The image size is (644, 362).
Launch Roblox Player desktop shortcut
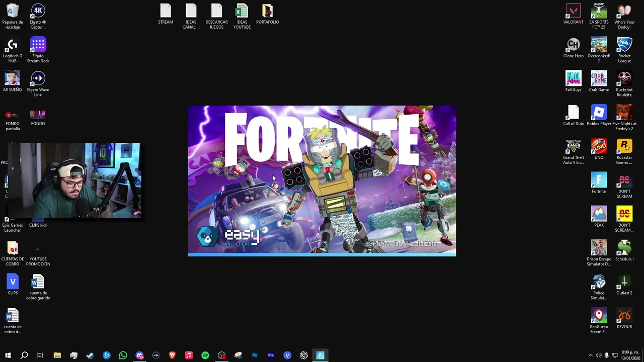(599, 116)
